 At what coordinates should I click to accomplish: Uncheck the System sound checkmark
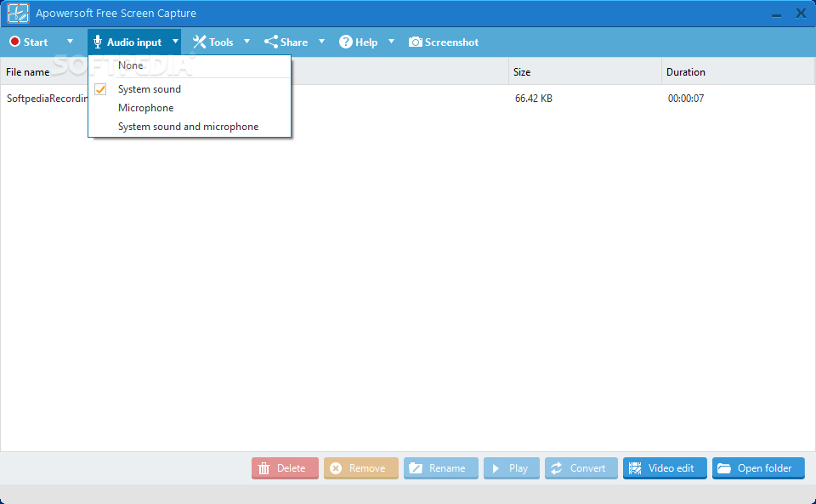pyautogui.click(x=100, y=89)
